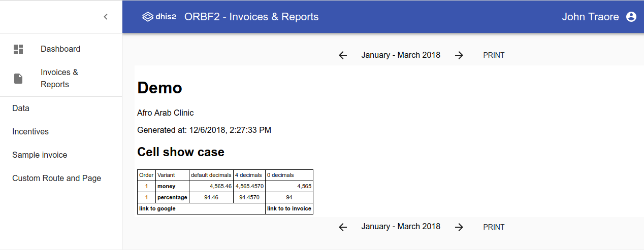Click the '4,565.4570' cell

(x=249, y=186)
